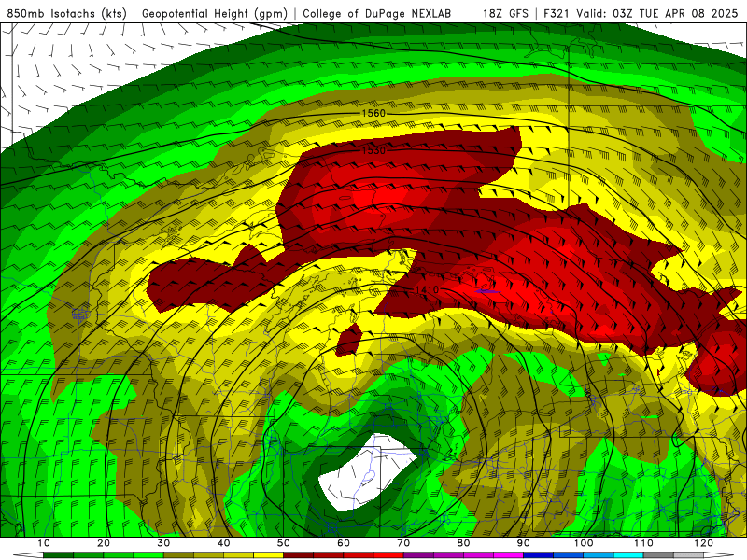747x560 pixels.
Task: Click the 40 label on the color scale
Action: point(223,543)
